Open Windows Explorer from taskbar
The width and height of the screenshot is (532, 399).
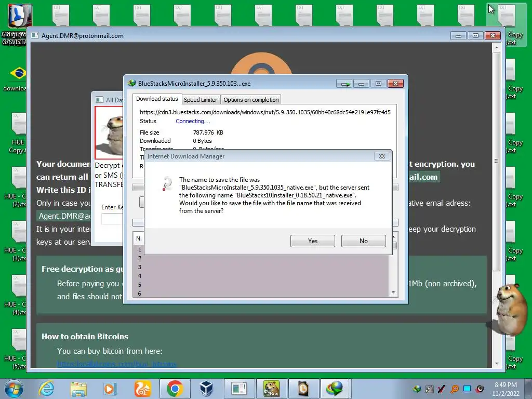[x=78, y=389]
